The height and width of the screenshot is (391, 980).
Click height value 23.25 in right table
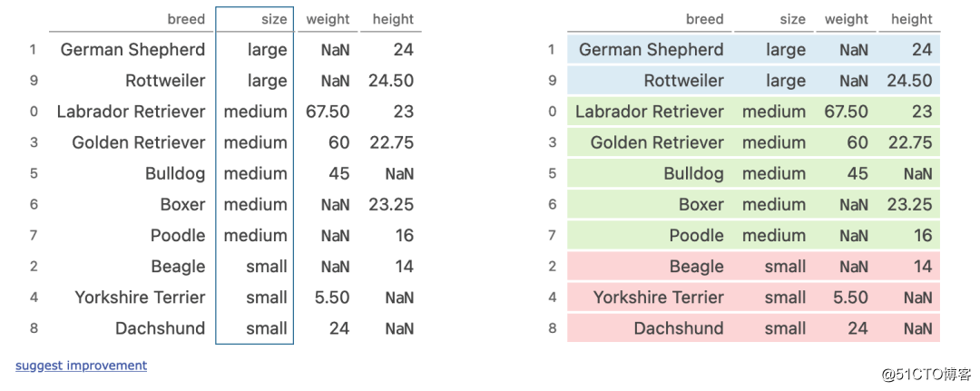909,205
